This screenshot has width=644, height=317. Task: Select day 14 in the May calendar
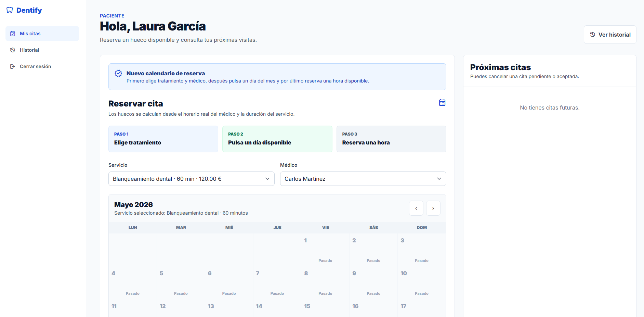point(277,308)
